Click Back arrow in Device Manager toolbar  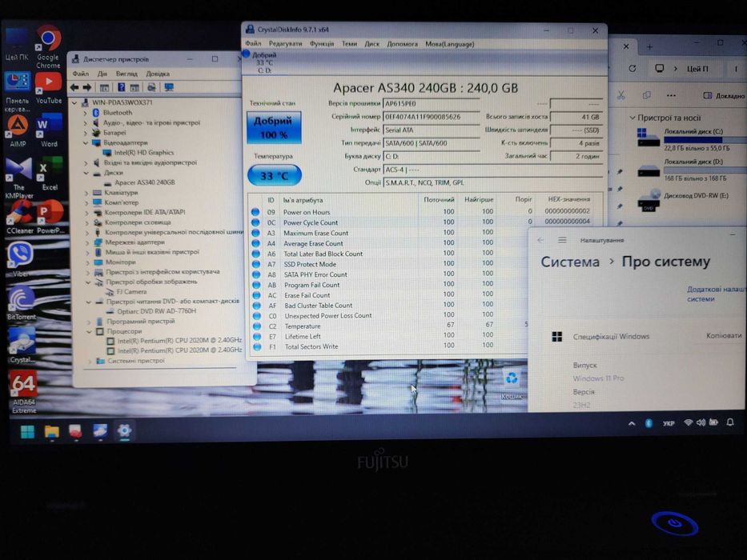[74, 87]
